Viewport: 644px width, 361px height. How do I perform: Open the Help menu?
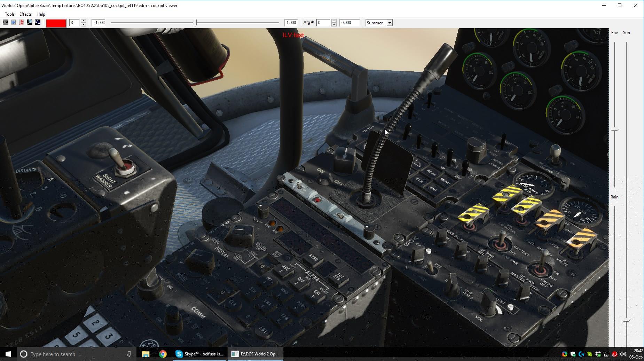(x=41, y=14)
